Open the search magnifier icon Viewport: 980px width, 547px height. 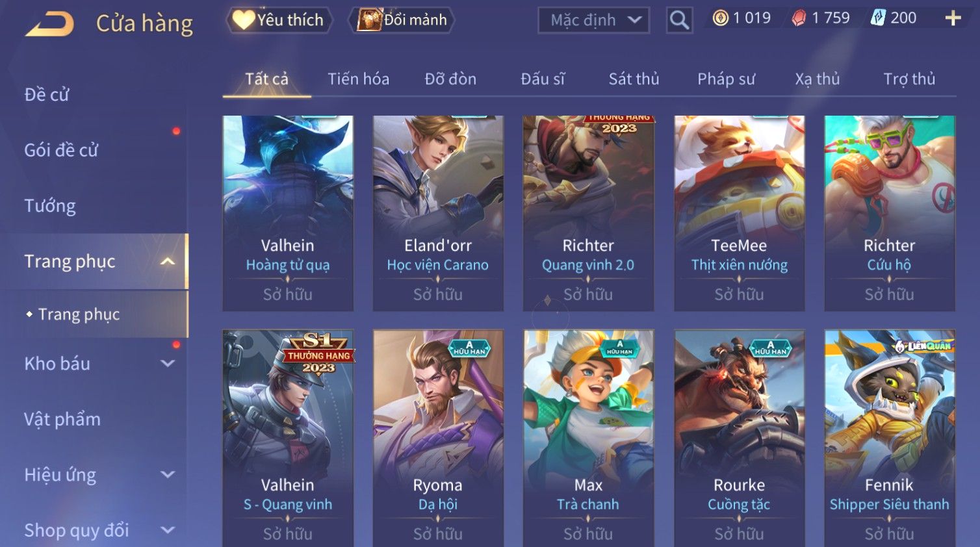coord(679,20)
